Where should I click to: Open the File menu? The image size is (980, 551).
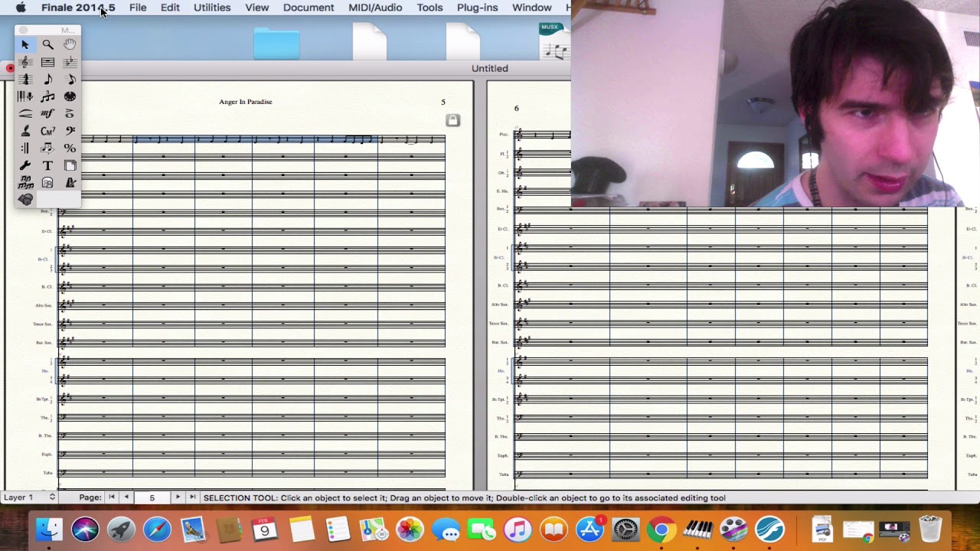[x=138, y=8]
